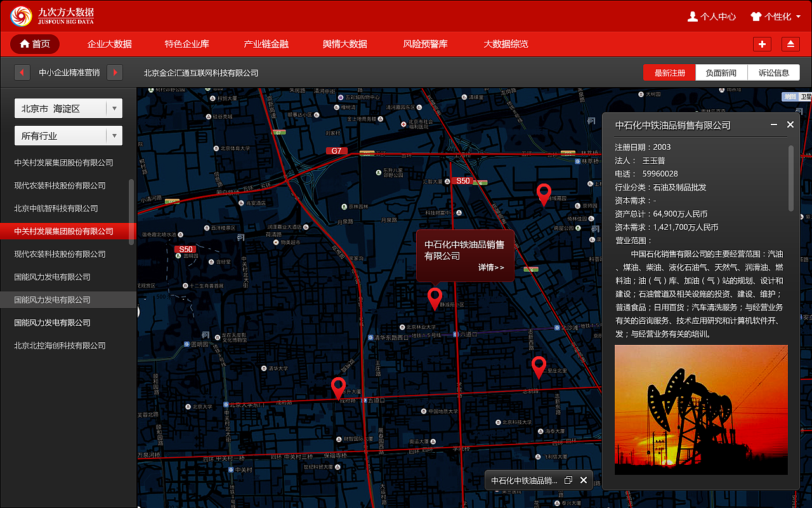Image resolution: width=812 pixels, height=508 pixels.
Task: Click the 中小企业精准营销 label
Action: 69,73
